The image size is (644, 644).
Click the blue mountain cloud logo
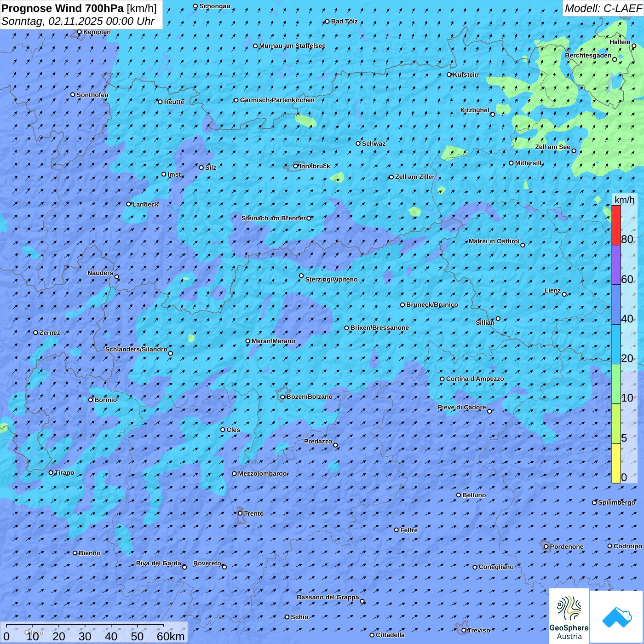tap(617, 617)
